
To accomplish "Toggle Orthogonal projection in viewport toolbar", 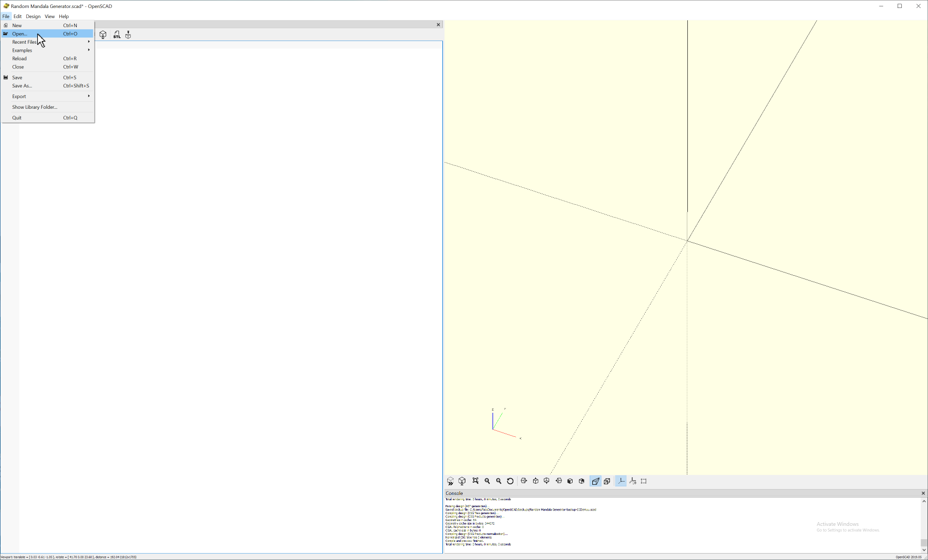I will [x=607, y=481].
